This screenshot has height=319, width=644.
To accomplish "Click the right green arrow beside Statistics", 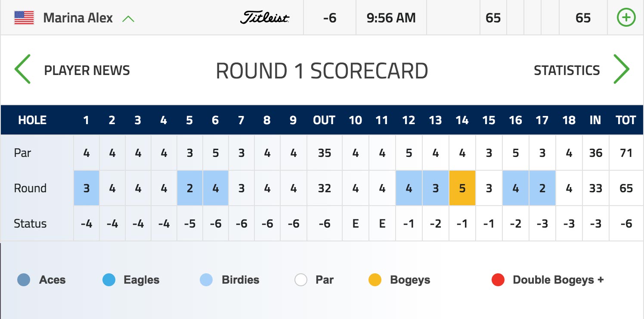I will coord(621,69).
